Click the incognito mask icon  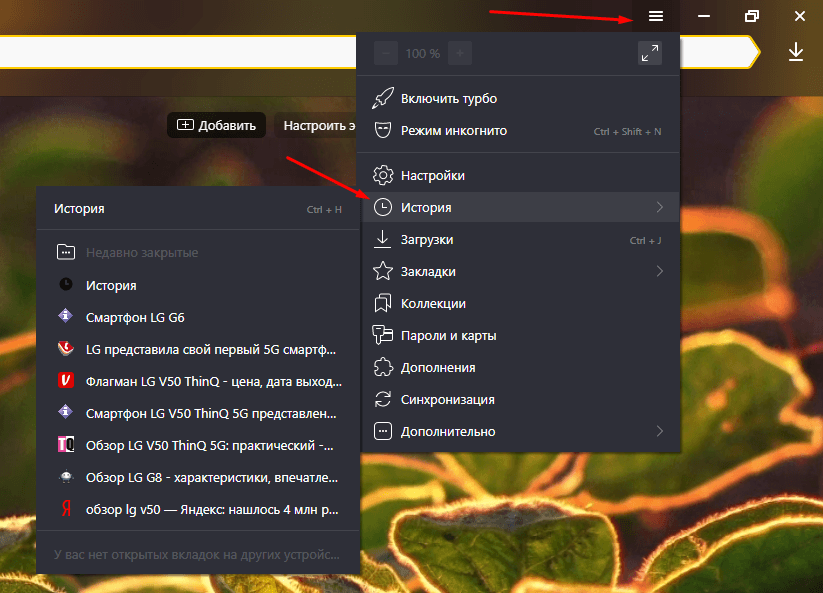(x=383, y=130)
